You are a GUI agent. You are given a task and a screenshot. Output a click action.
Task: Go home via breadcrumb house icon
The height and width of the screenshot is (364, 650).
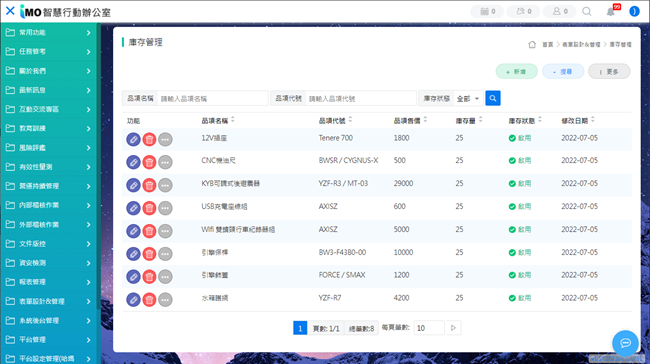(x=532, y=44)
